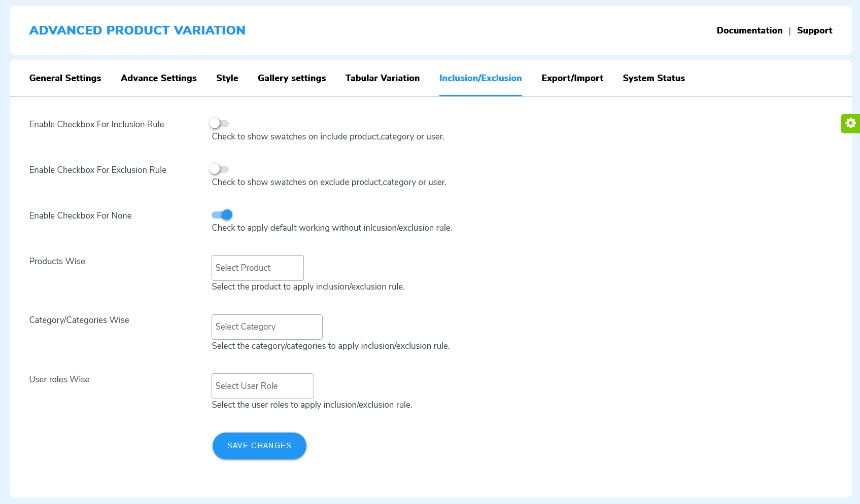Click 'Check to show swatches on exclude' description
Viewport: 860px width, 504px height.
329,182
